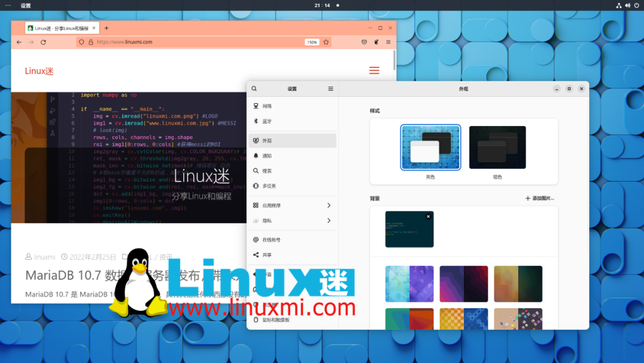
Task: Choose the light blue and purple wallpaper
Action: pyautogui.click(x=409, y=284)
